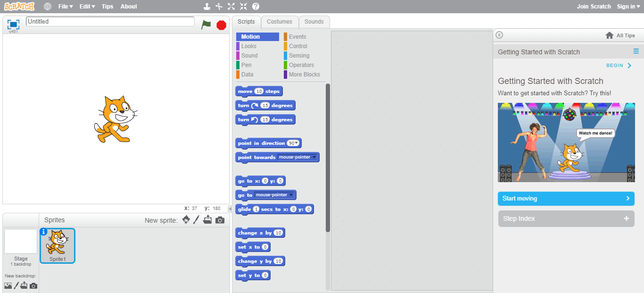This screenshot has width=644, height=293.
Task: Select the Looks block category
Action: point(248,46)
